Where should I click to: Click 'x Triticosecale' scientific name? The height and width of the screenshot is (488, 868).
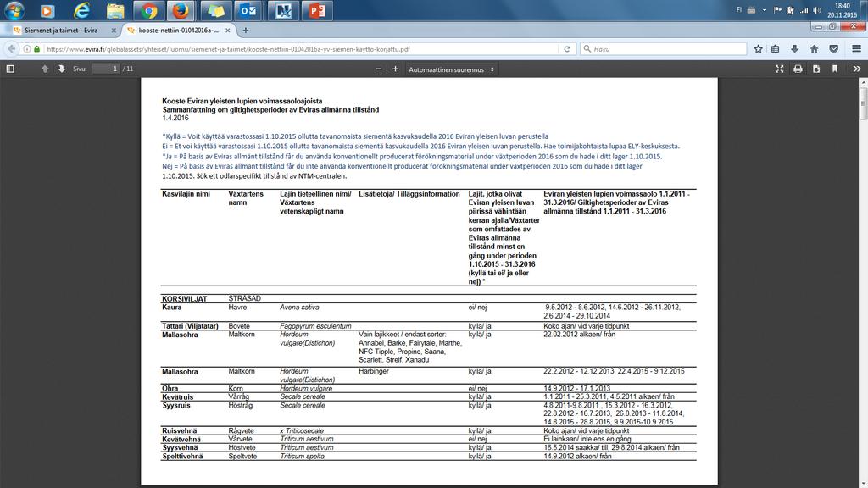coord(302,430)
